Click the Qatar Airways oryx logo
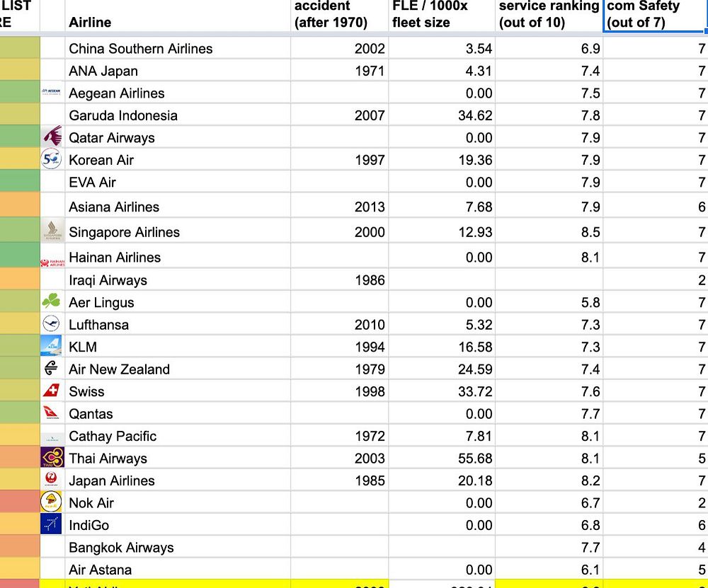Screen dimensions: 708x588 pos(52,137)
